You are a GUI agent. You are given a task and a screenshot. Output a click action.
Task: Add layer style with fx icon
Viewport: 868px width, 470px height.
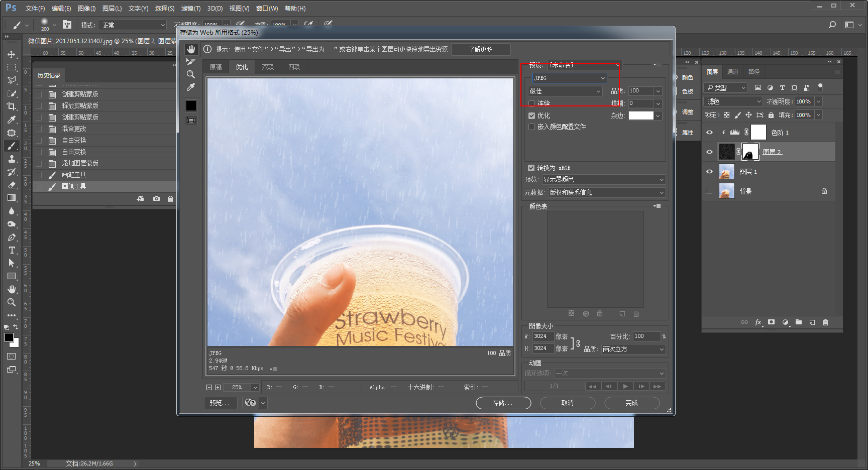pyautogui.click(x=758, y=322)
